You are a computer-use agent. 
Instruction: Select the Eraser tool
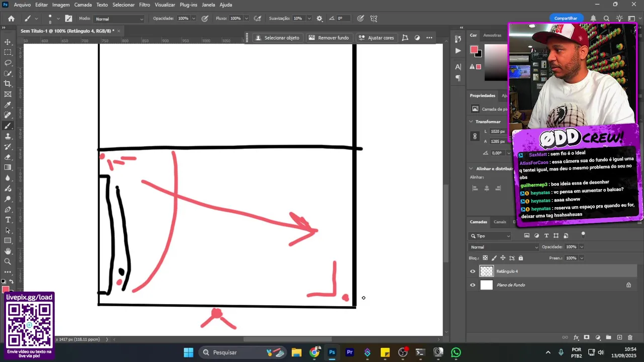click(x=8, y=157)
